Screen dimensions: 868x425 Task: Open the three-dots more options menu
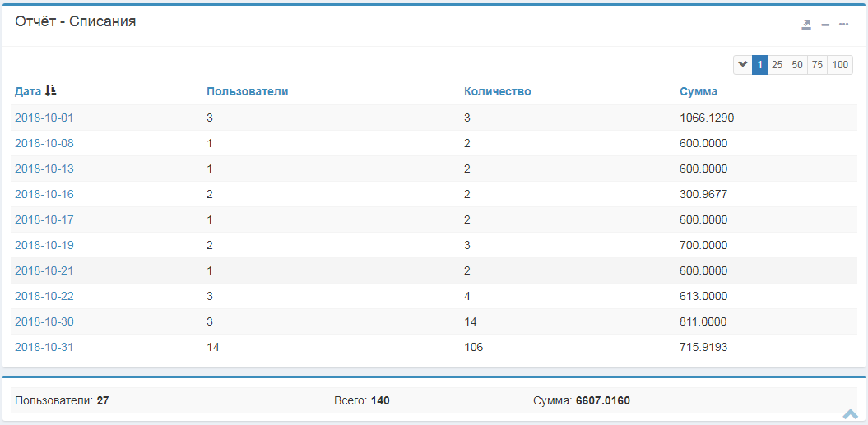pos(843,25)
